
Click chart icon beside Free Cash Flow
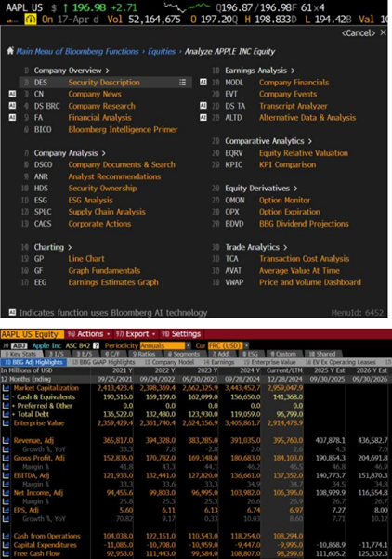(x=6, y=553)
